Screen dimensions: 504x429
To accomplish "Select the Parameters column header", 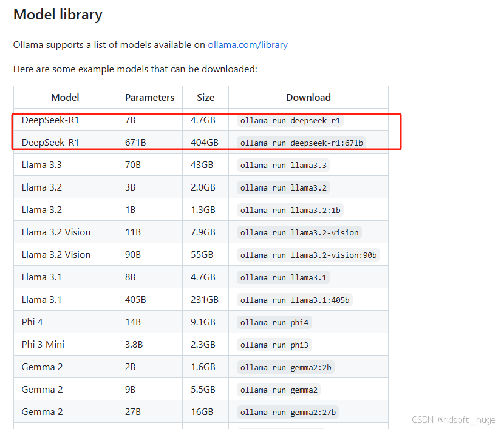I will click(x=150, y=97).
